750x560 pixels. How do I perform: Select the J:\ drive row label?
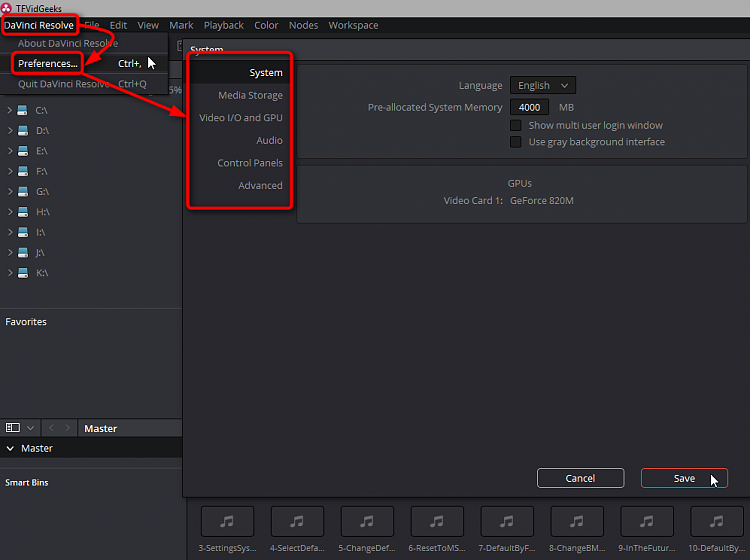pos(40,253)
